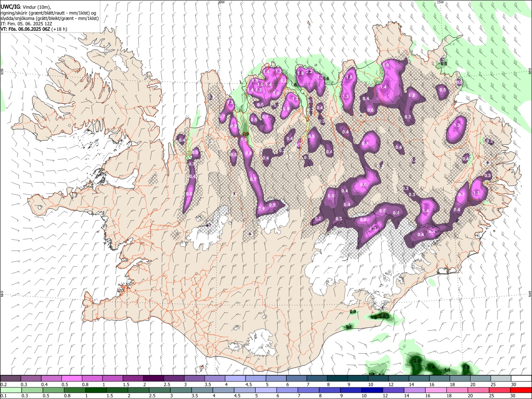
Task: Click the navy blue rain swatch labeled 10
Action: click(x=372, y=390)
